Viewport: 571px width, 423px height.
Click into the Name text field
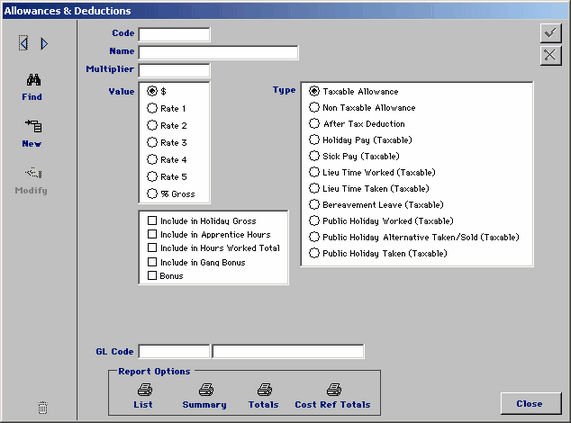point(218,52)
